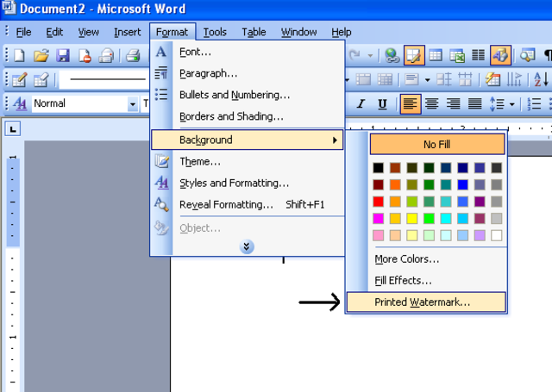552x392 pixels.
Task: Click the Permission document icon with red sign
Action: (x=85, y=55)
